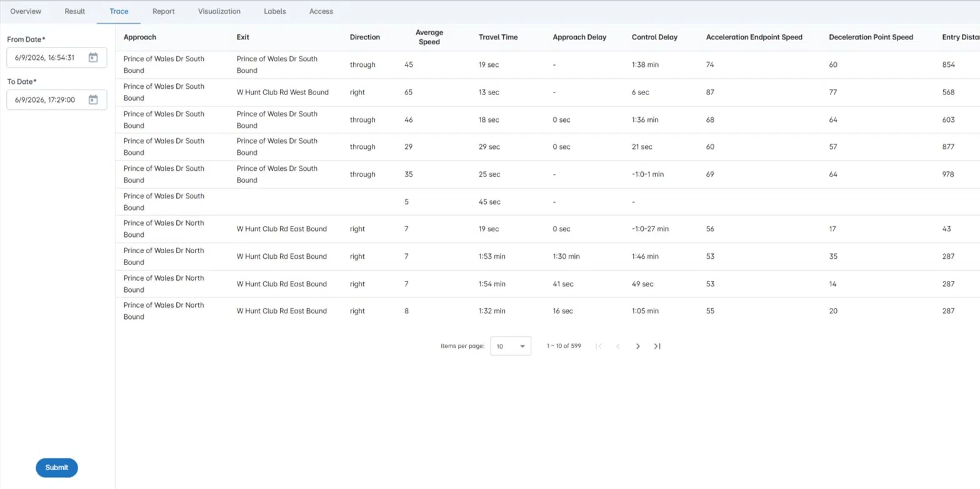Open the Items per page dropdown
Viewport: 980px width, 489px height.
click(x=511, y=346)
